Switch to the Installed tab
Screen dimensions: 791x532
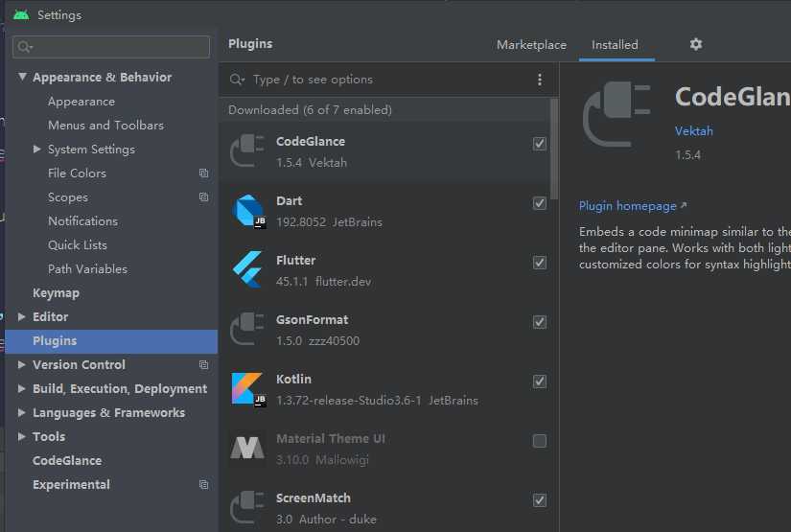click(615, 45)
